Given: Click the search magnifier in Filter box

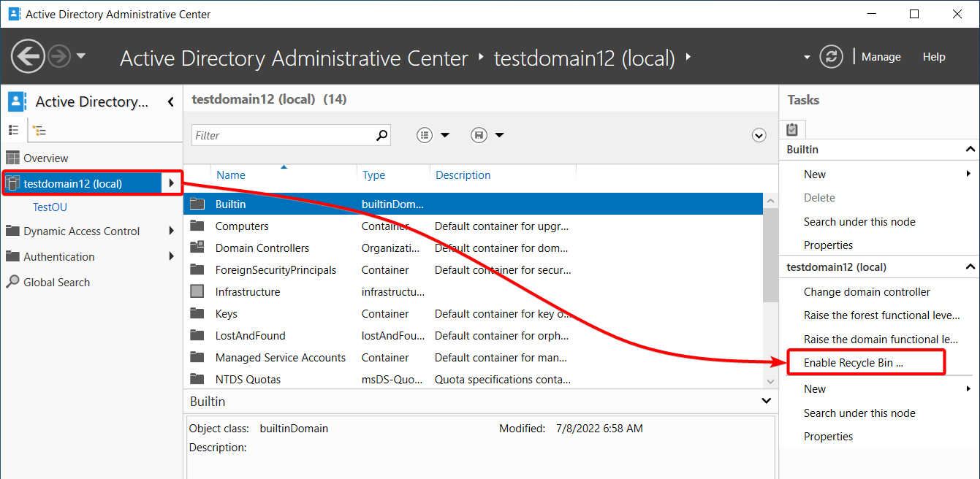Looking at the screenshot, I should (381, 135).
